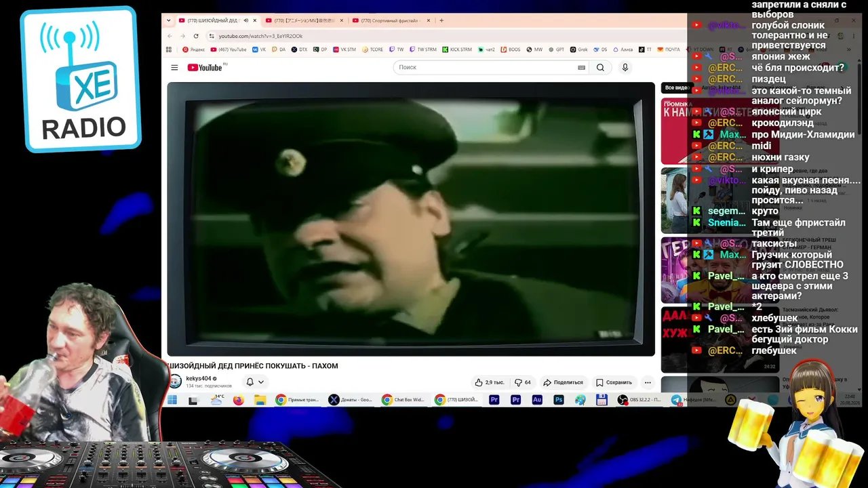Open the DA bookmark

coord(279,49)
